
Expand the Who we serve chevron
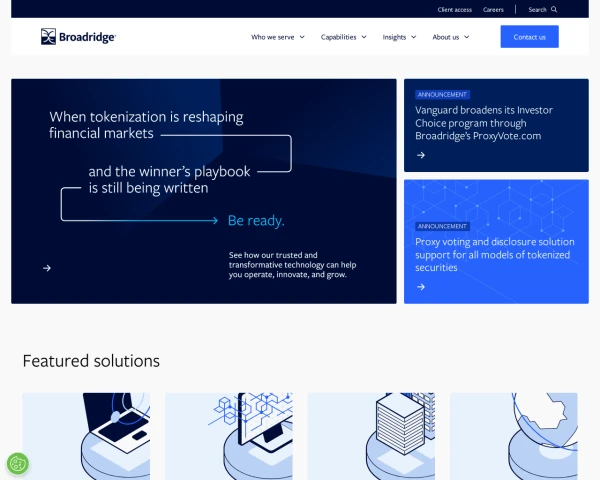click(302, 37)
